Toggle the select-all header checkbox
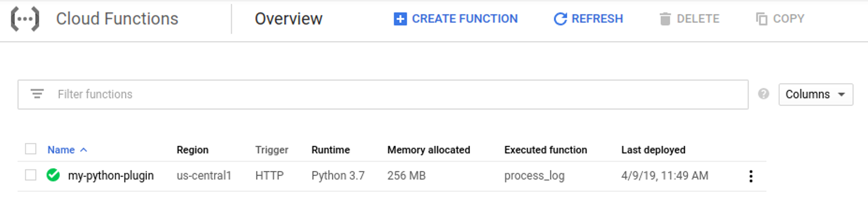 pos(31,149)
